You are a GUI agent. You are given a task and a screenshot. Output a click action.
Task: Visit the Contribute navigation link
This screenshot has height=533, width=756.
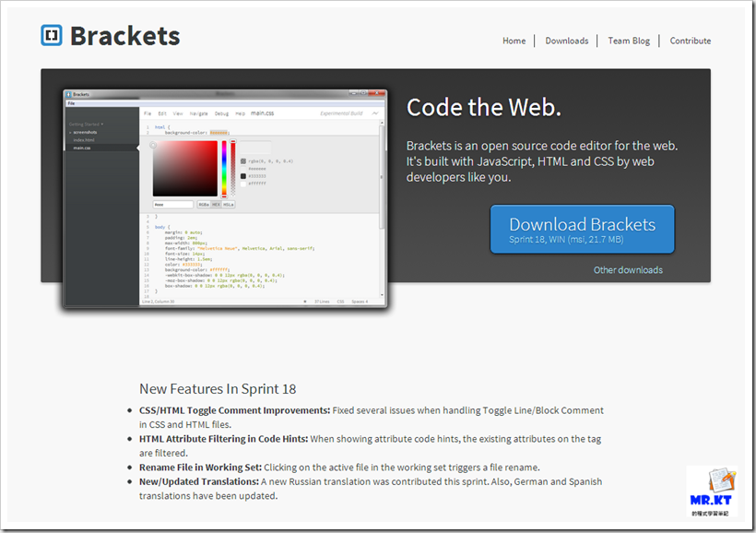pyautogui.click(x=690, y=41)
